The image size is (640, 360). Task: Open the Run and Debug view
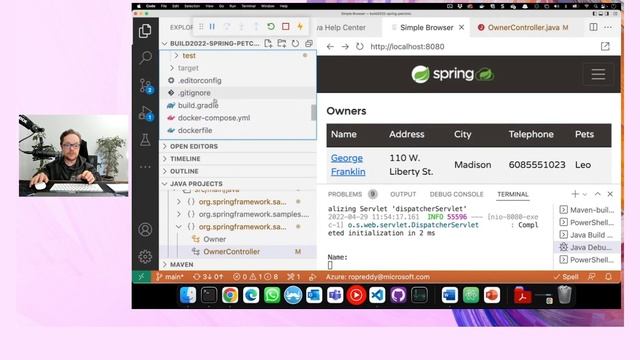tap(145, 113)
